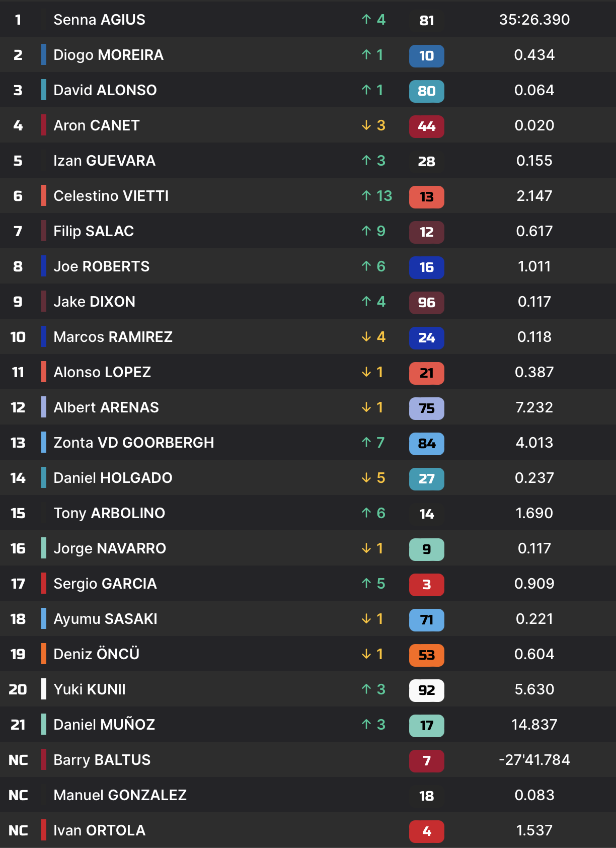Image resolution: width=616 pixels, height=848 pixels.
Task: Click the winning time 35:26.390
Action: pos(534,20)
